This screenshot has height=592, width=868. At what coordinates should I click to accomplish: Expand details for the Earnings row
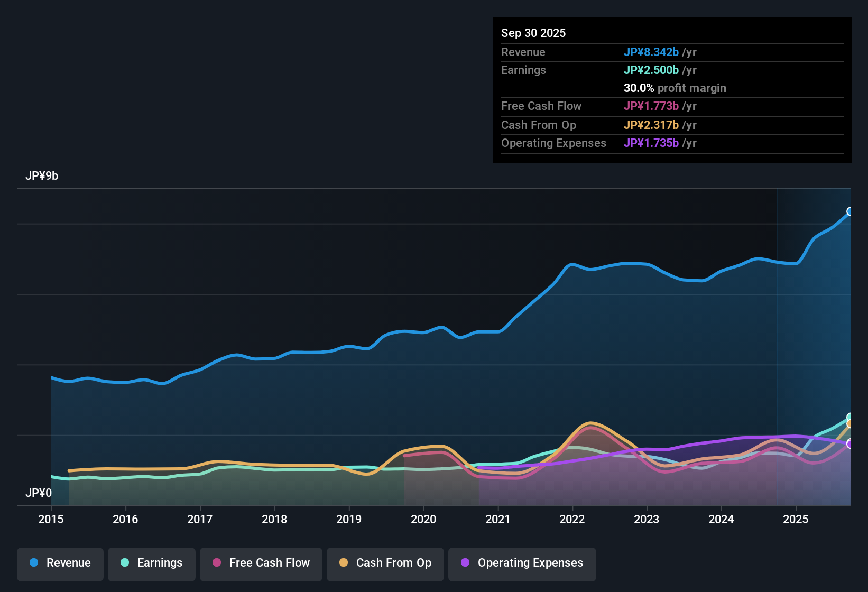click(523, 70)
